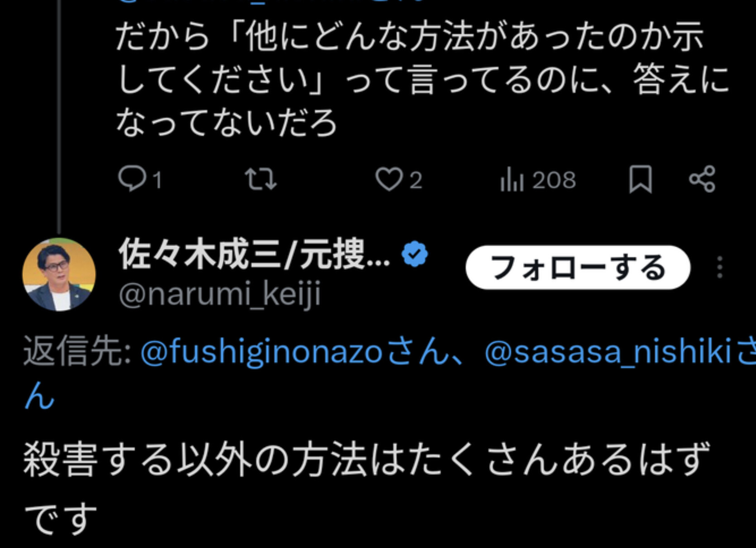
Task: Click the blue verified badge next to 佐々木成三
Action: coord(415,255)
